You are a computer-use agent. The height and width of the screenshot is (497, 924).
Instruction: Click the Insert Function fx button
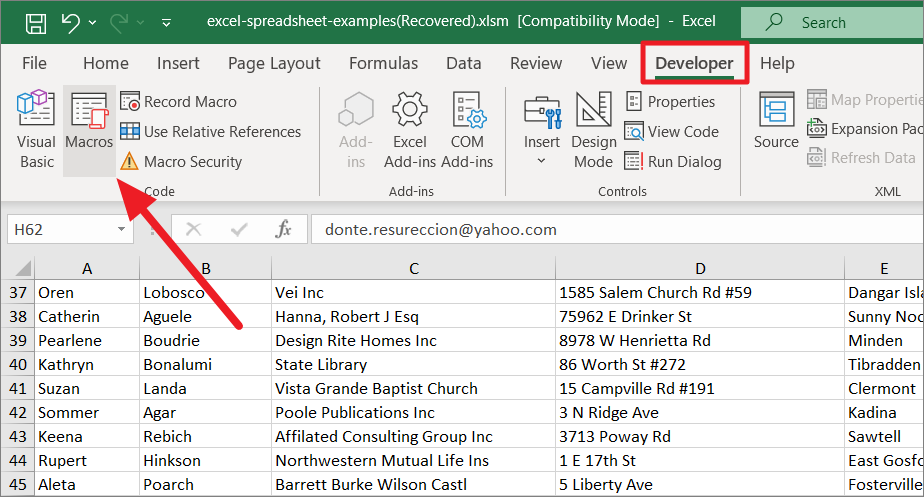pyautogui.click(x=283, y=229)
